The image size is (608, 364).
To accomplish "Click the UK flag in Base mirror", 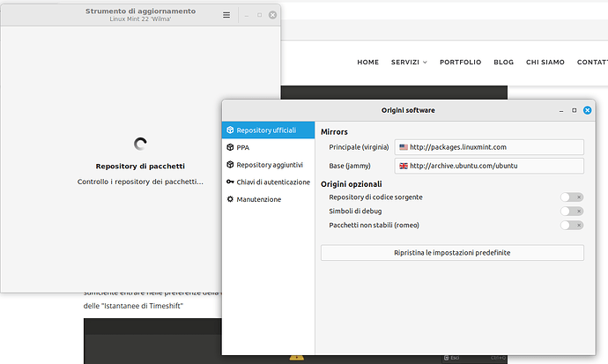I will click(404, 166).
